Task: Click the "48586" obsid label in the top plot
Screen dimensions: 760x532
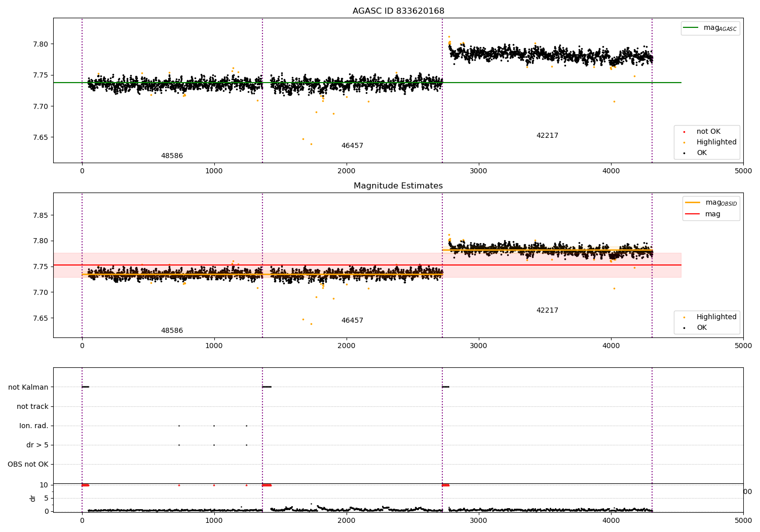Action: pyautogui.click(x=172, y=156)
